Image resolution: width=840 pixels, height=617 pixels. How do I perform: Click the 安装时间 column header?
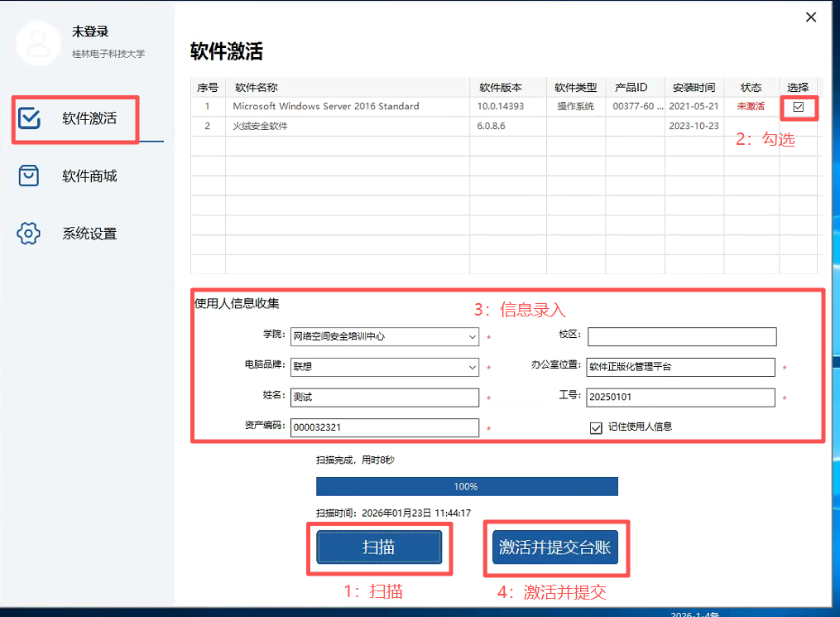click(x=694, y=88)
